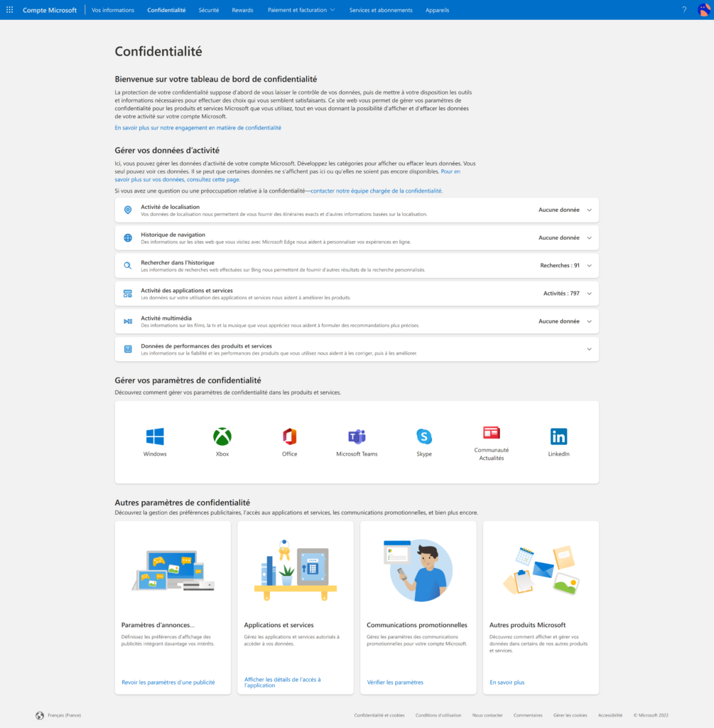Open Autres produits Microsoft card illustration

coord(541,571)
